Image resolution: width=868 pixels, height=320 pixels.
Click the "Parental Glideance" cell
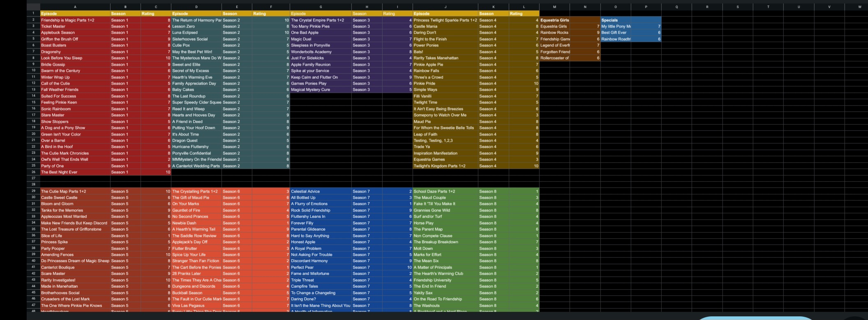[x=321, y=229]
